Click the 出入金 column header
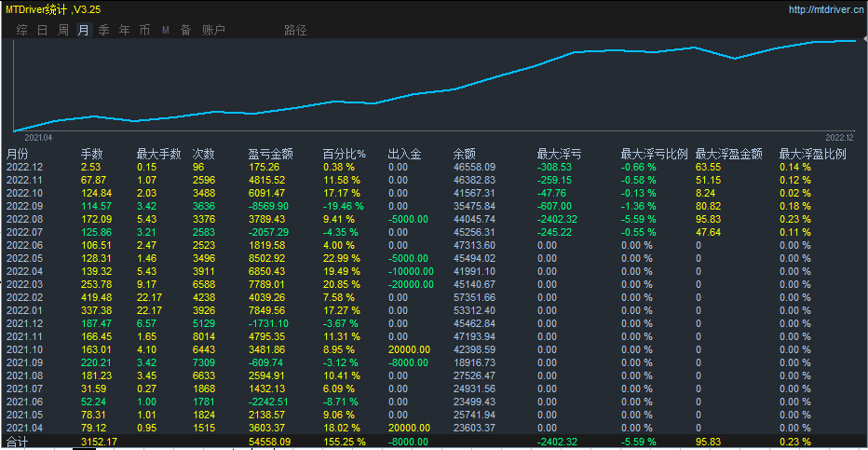The width and height of the screenshot is (868, 450). coord(404,154)
